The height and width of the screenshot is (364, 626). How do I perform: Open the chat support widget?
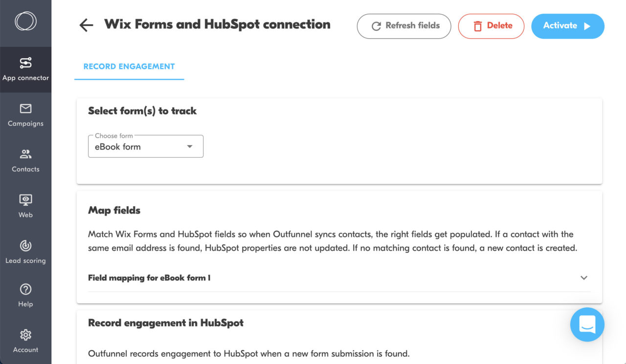pyautogui.click(x=587, y=324)
